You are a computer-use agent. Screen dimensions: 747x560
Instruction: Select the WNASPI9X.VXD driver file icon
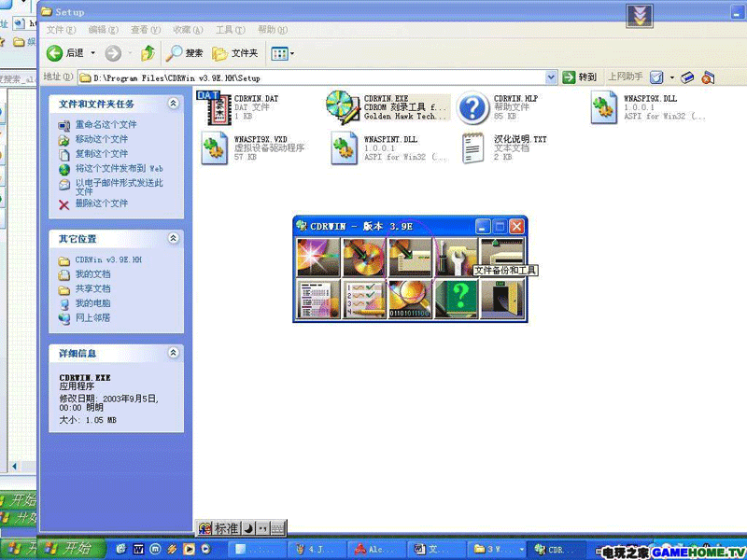[215, 148]
